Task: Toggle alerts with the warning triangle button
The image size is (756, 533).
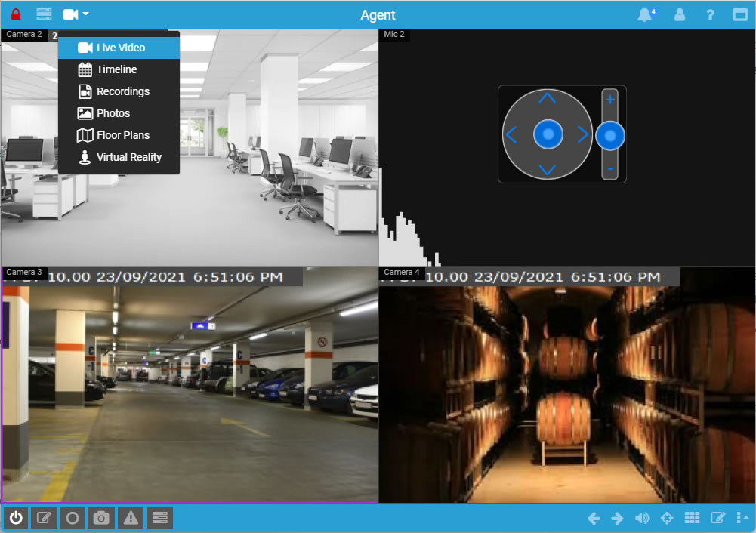Action: point(130,518)
